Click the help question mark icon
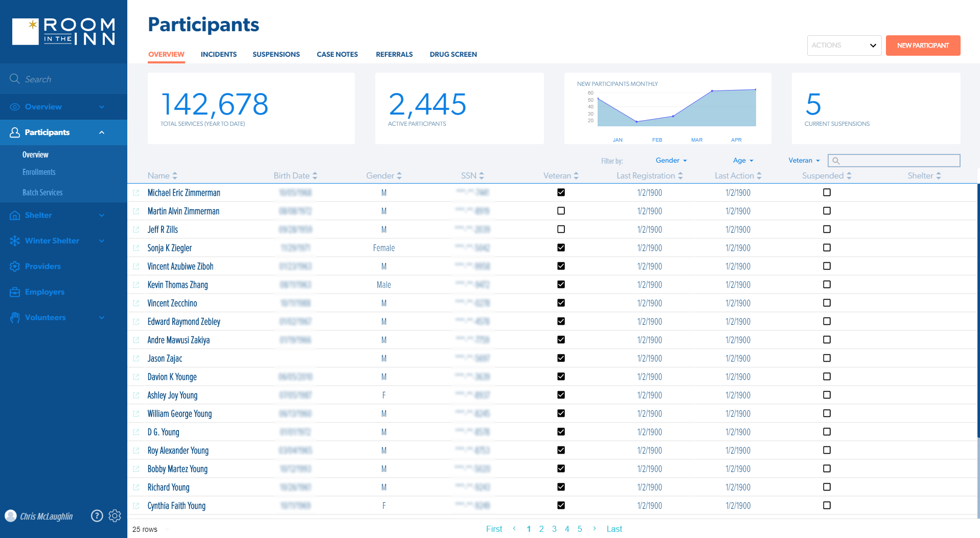Viewport: 980px width, 538px height. (x=97, y=516)
